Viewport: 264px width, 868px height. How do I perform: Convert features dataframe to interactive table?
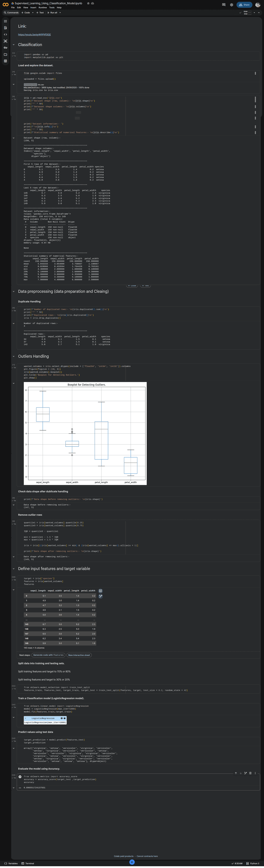tap(101, 591)
